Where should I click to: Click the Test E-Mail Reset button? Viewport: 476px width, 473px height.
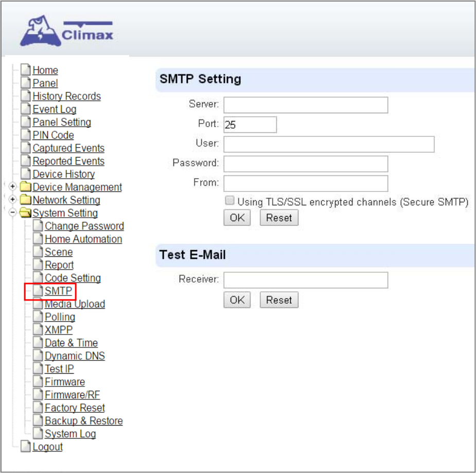click(279, 300)
